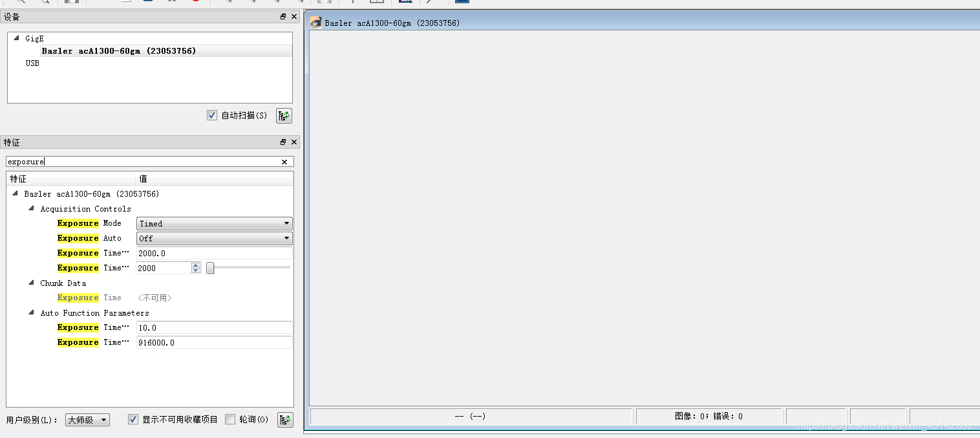Collapse the Basler acA1300-60gm root in feature tree
This screenshot has height=438, width=980.
[15, 193]
